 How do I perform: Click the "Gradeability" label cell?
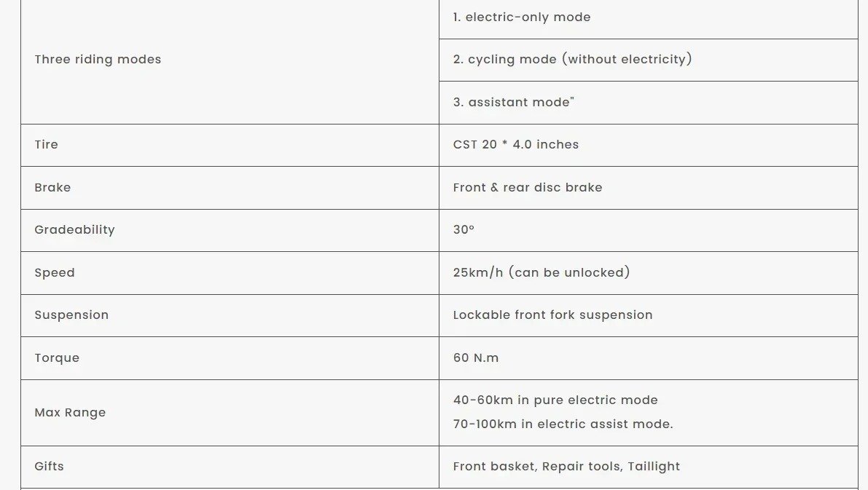click(x=74, y=230)
